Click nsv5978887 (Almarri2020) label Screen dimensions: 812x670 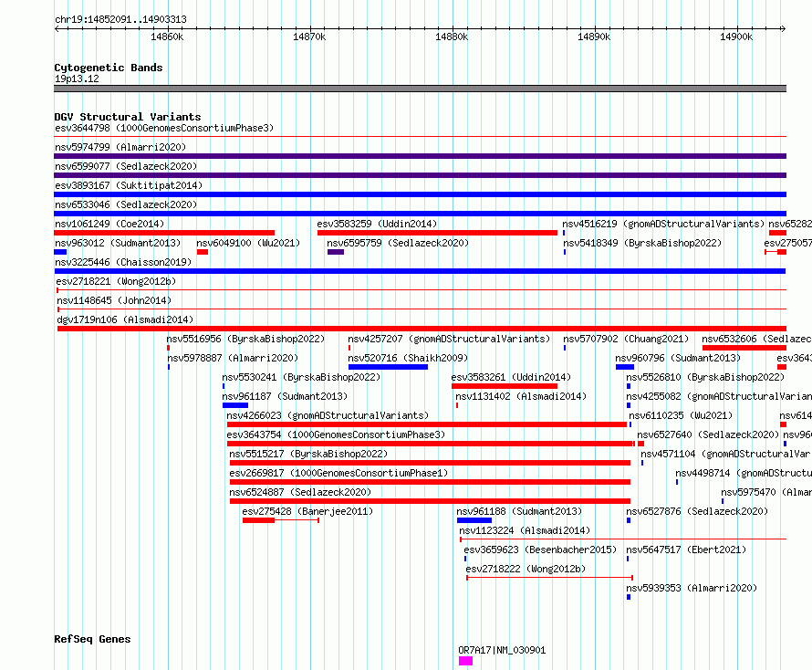tap(233, 358)
